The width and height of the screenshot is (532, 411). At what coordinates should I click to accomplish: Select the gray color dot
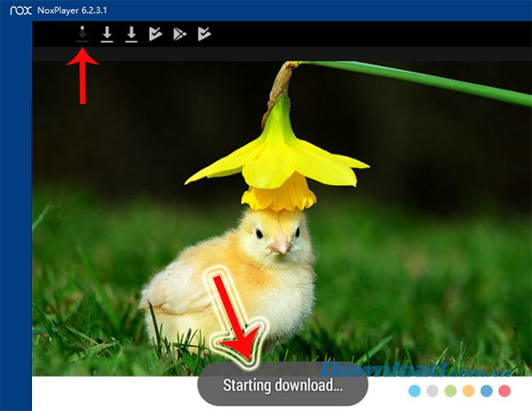pos(432,391)
